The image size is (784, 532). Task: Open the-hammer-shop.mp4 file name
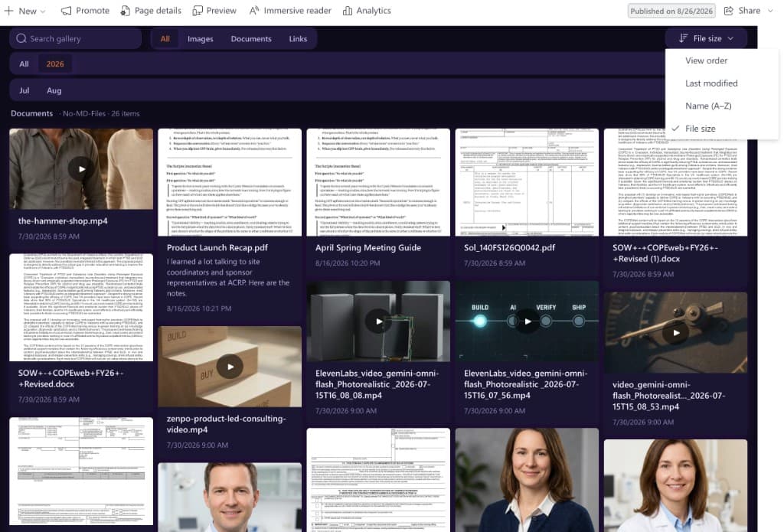[63, 221]
